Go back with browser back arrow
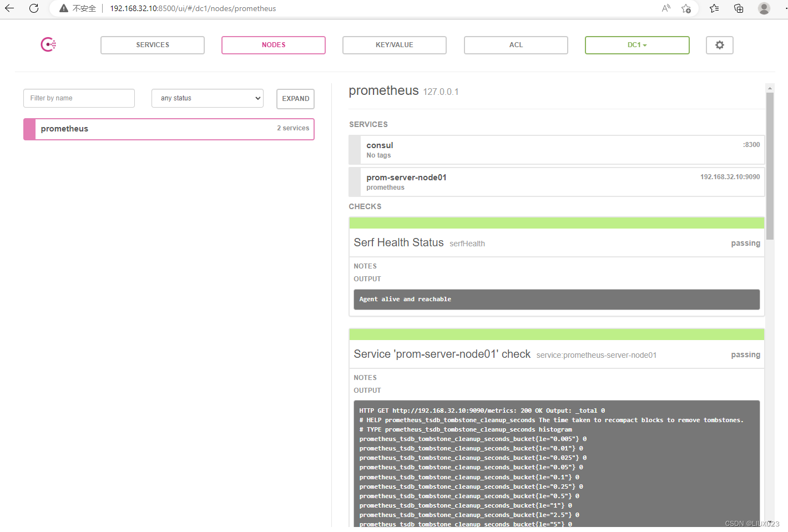The image size is (788, 532). [9, 8]
